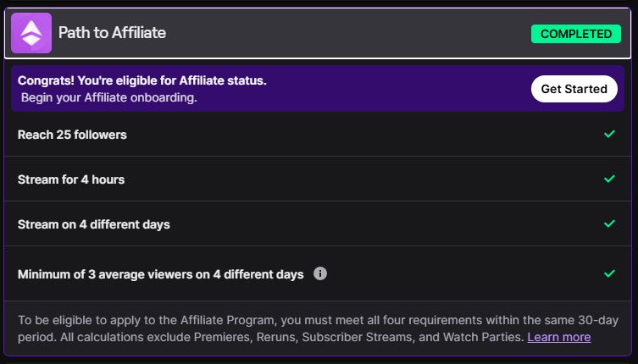
Task: Open the info icon beside average viewers requirement
Action: [x=320, y=273]
